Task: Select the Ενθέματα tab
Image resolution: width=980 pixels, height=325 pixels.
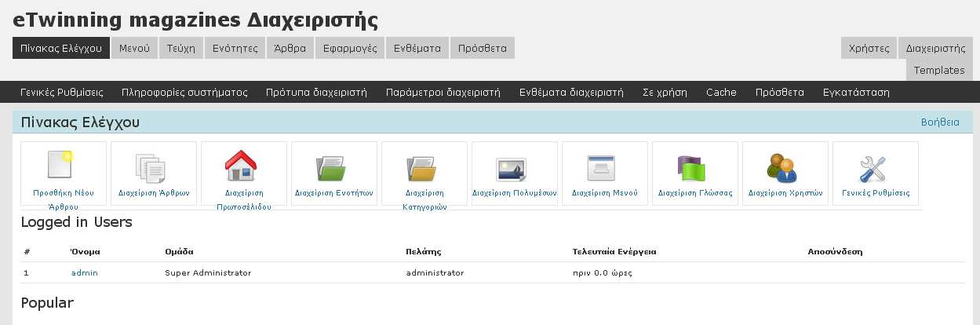Action: 417,48
